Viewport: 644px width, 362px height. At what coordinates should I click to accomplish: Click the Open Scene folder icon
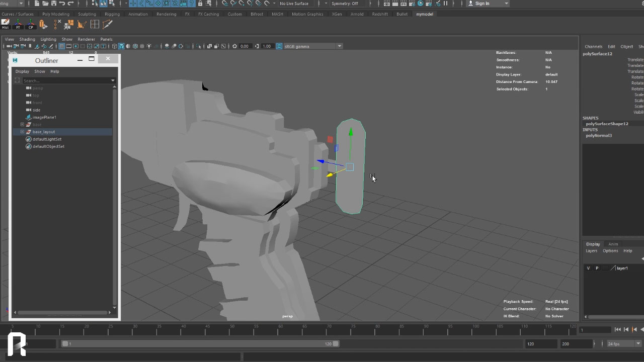tap(45, 4)
